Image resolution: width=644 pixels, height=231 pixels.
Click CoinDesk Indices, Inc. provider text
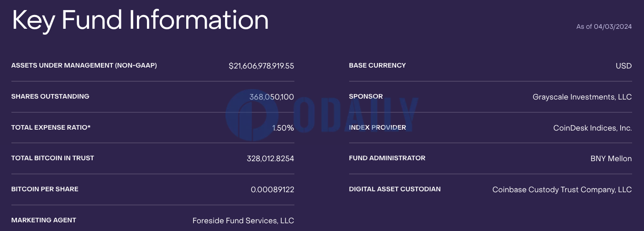tap(592, 128)
